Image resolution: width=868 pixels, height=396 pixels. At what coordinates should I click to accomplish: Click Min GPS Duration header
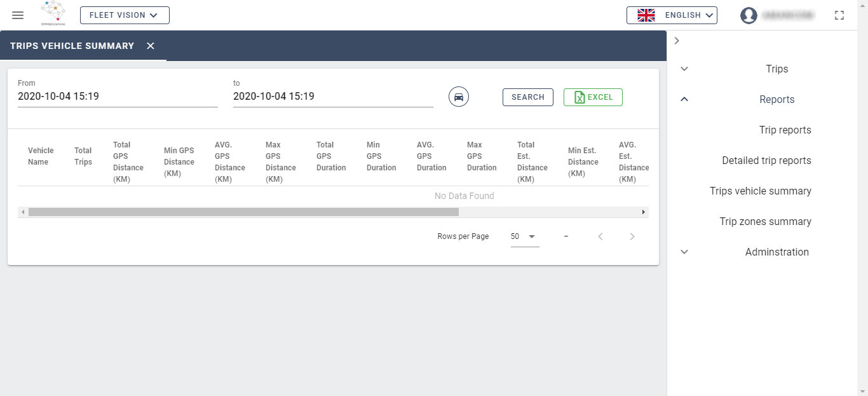click(381, 156)
